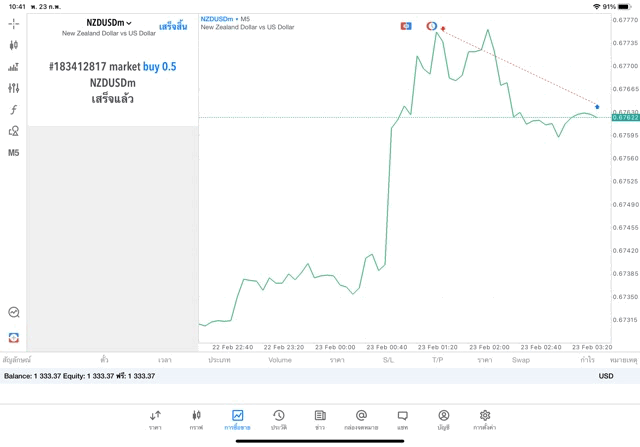Check the Wi-Fi status icon
This screenshot has height=447, width=640.
[597, 7]
